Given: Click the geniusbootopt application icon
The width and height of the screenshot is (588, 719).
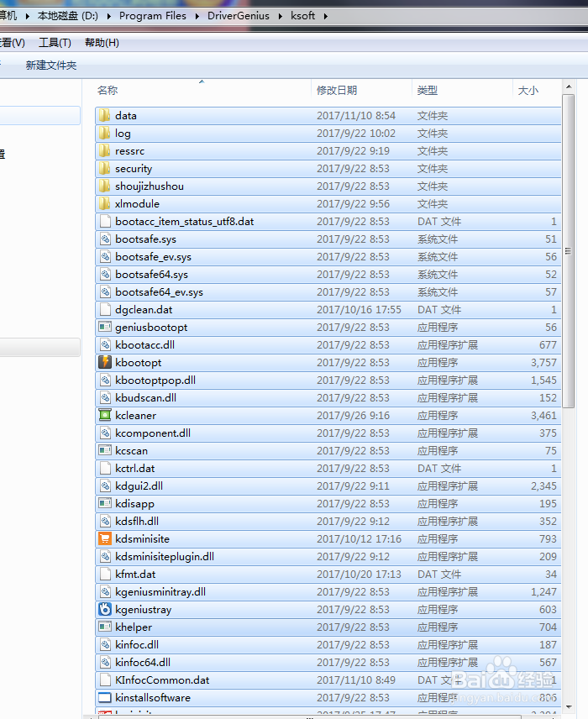Looking at the screenshot, I should (105, 327).
